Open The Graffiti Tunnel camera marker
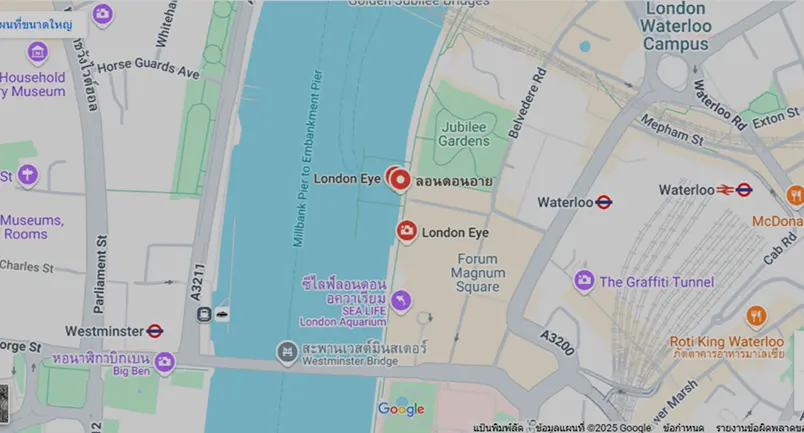Screen dimensions: 804x433 point(584,281)
